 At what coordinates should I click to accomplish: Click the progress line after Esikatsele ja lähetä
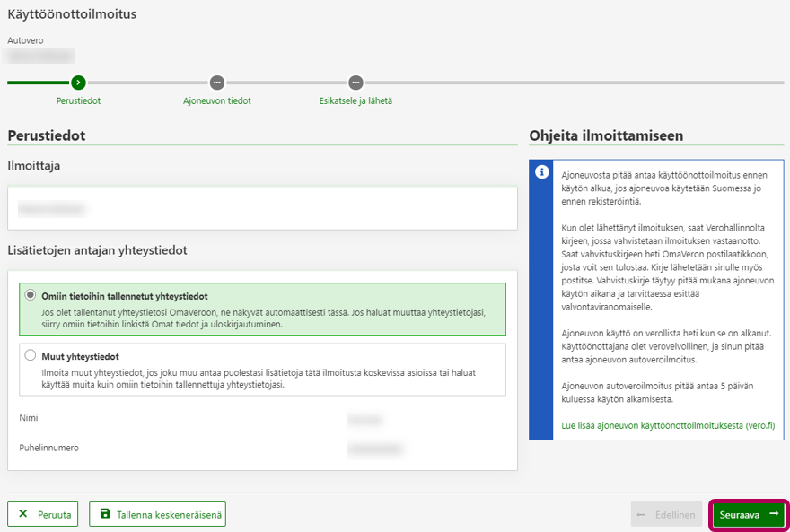click(x=575, y=83)
